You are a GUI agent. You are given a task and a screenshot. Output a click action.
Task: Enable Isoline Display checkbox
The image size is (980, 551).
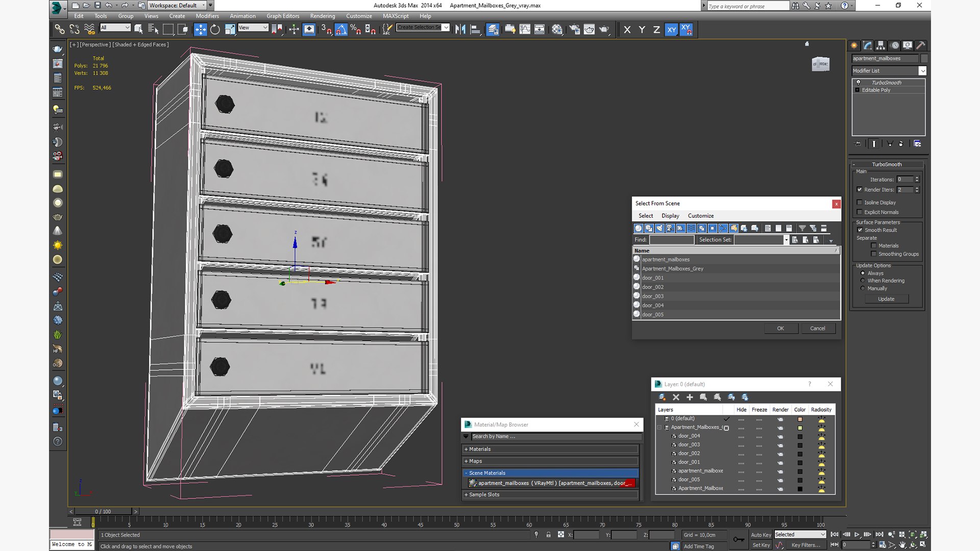point(860,203)
